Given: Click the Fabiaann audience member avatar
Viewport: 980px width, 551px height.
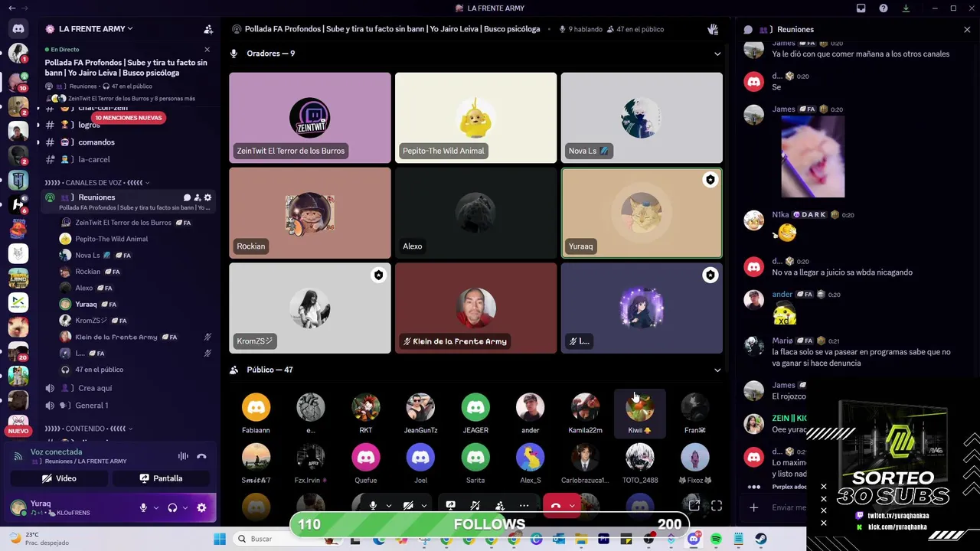Looking at the screenshot, I should pos(256,408).
